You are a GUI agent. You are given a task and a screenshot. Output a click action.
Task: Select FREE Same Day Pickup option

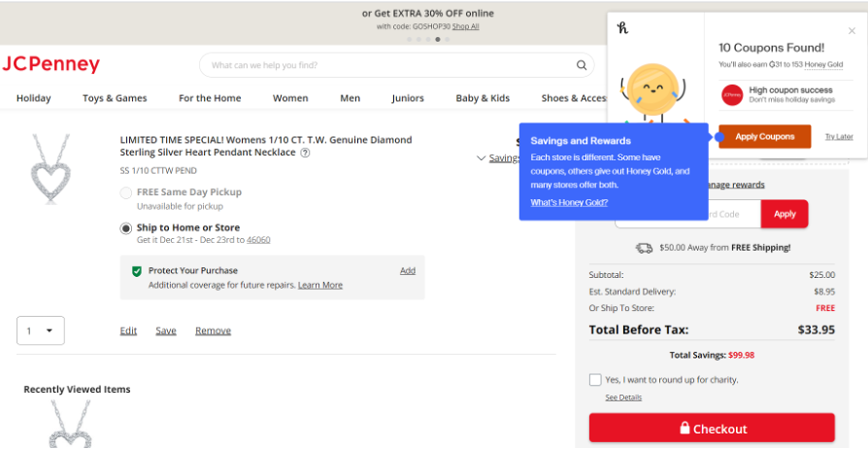(x=125, y=192)
